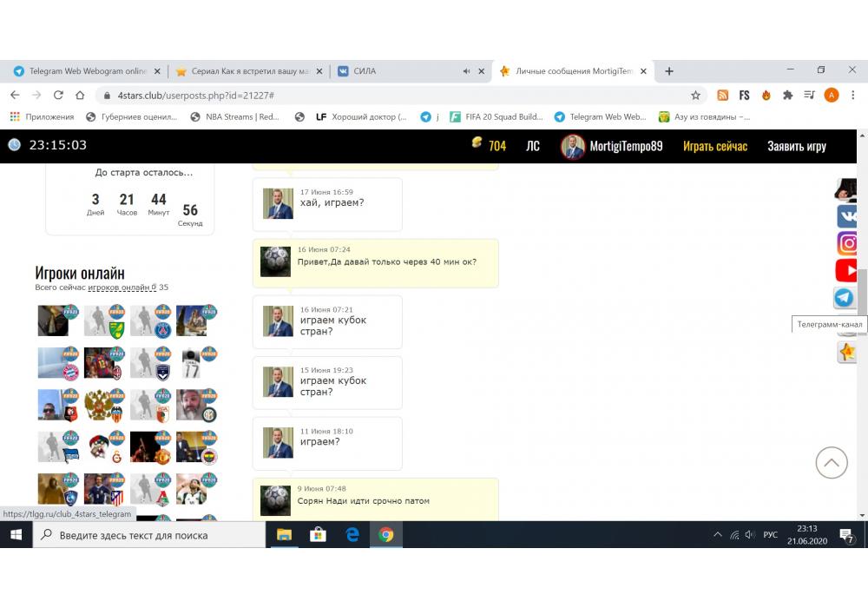Viewport: 868px width, 608px height.
Task: Open the Telegram channel sidebar icon
Action: click(845, 298)
